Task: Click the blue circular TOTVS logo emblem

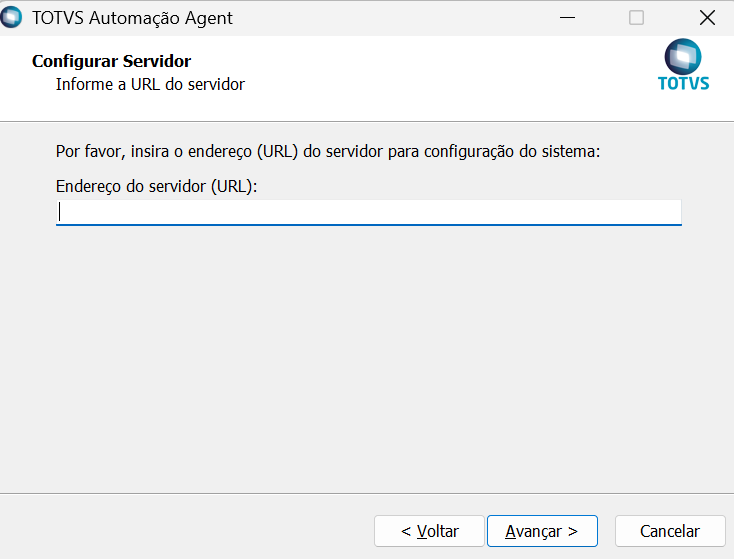Action: tap(683, 56)
